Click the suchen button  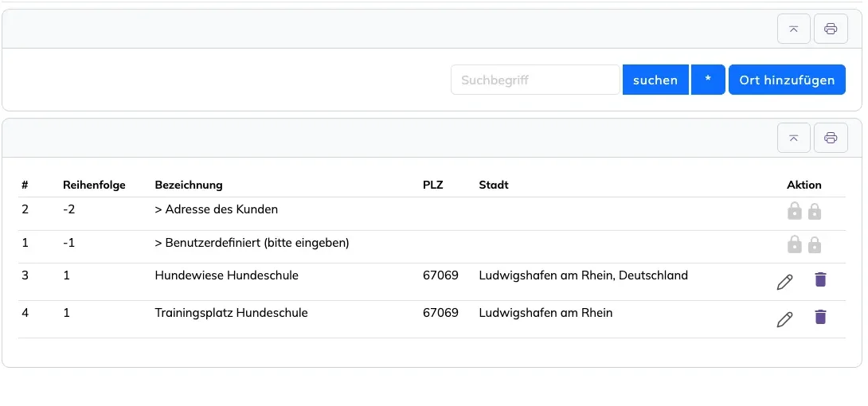pyautogui.click(x=655, y=80)
